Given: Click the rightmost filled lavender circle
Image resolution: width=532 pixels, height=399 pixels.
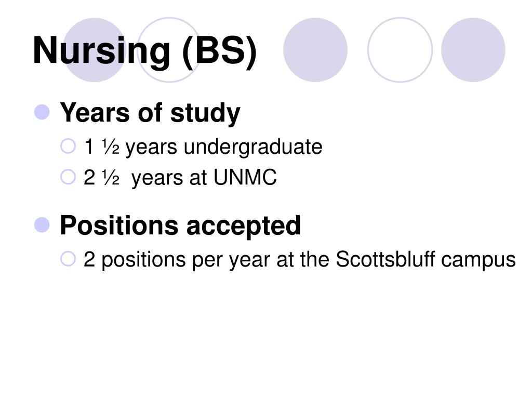Looking at the screenshot, I should 473,50.
